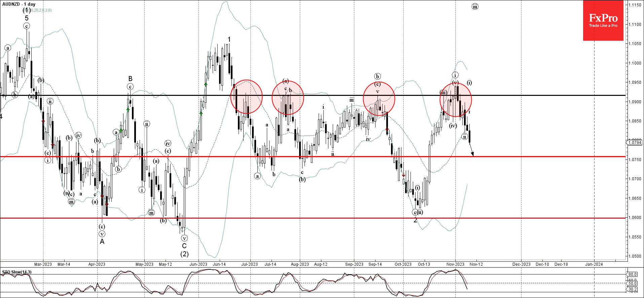
Task: Click the circled v label above wave C
Action: 184,238
